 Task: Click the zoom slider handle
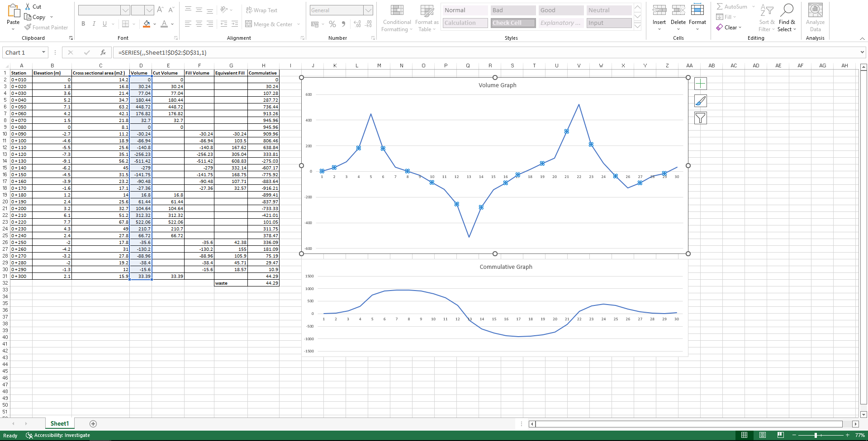816,435
